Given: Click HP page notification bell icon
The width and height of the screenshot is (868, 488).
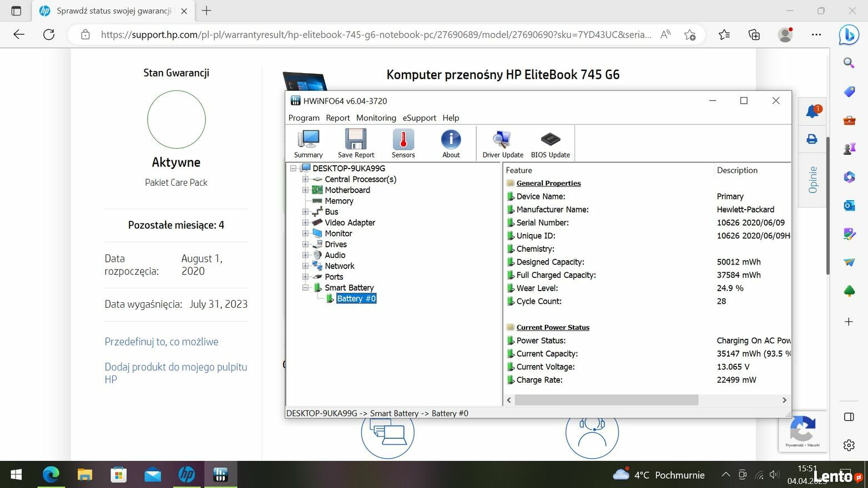Looking at the screenshot, I should click(813, 111).
